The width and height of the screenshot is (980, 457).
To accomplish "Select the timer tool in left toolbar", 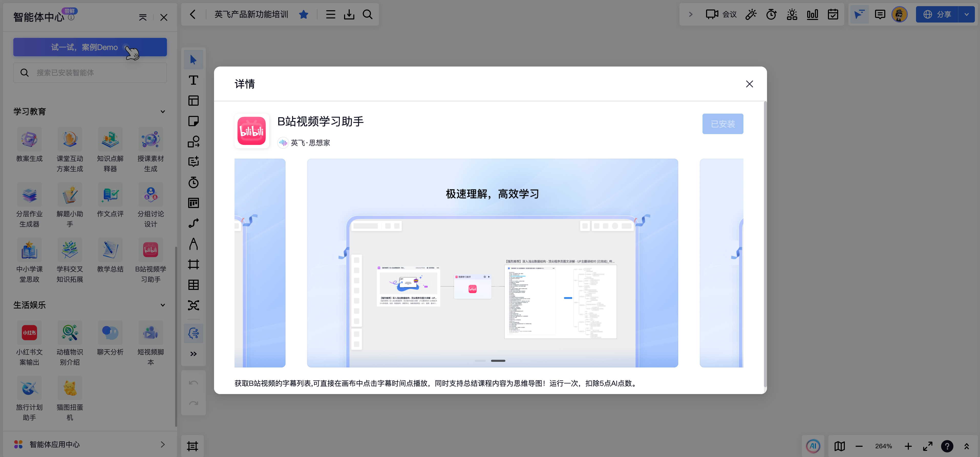I will click(193, 182).
